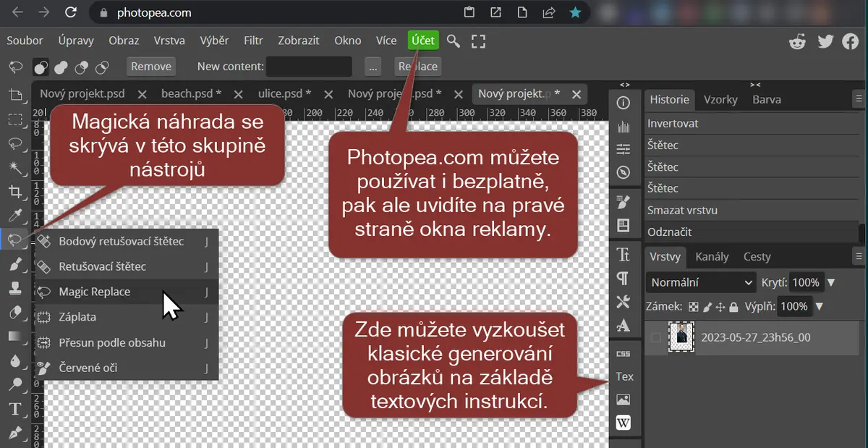Viewport: 868px width, 448px height.
Task: Open Photopea's Reddit page icon
Action: [x=798, y=41]
